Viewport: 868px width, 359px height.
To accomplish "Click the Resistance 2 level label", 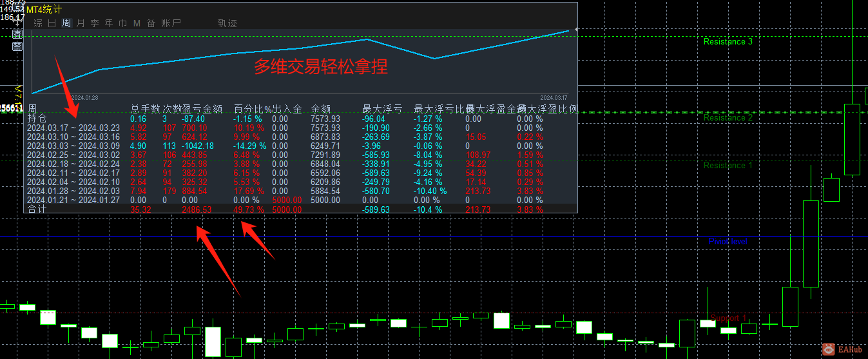I will click(728, 118).
